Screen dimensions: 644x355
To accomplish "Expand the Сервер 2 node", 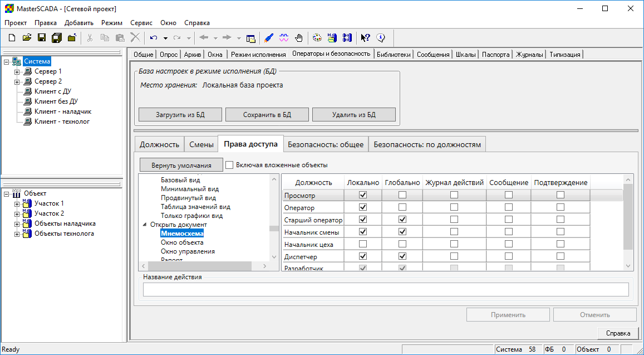I will [x=17, y=82].
